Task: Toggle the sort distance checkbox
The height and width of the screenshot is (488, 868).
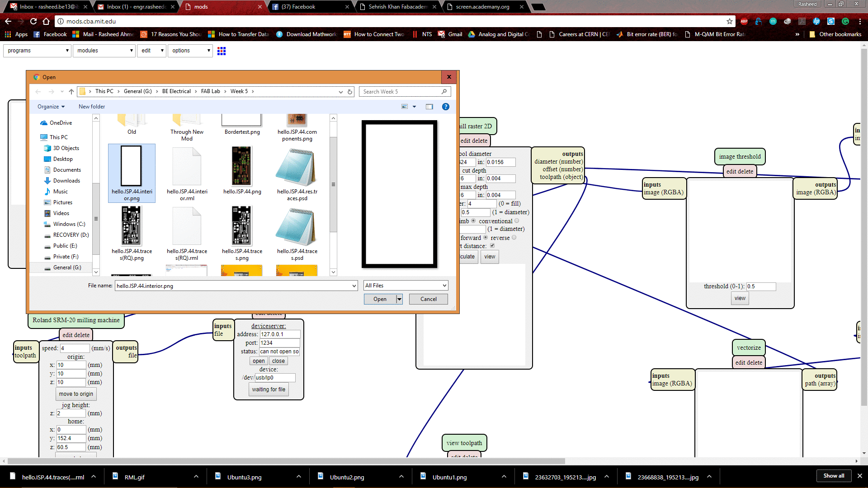Action: coord(492,246)
